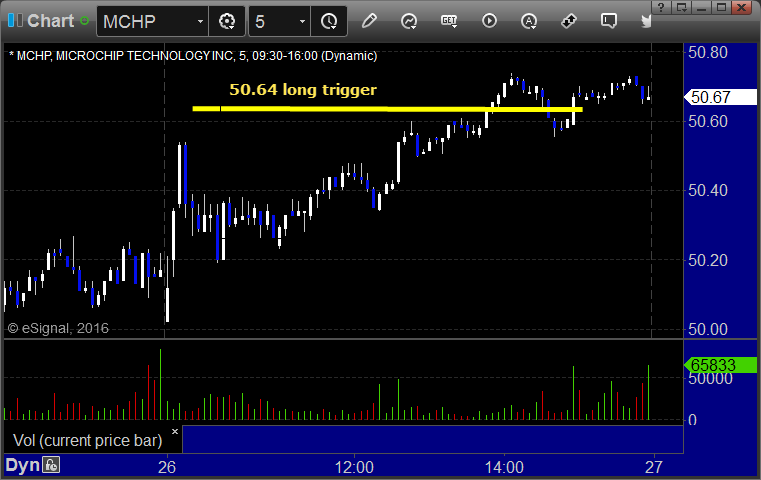This screenshot has height=480, width=761.
Task: Click the 14:00 time axis label
Action: [504, 467]
